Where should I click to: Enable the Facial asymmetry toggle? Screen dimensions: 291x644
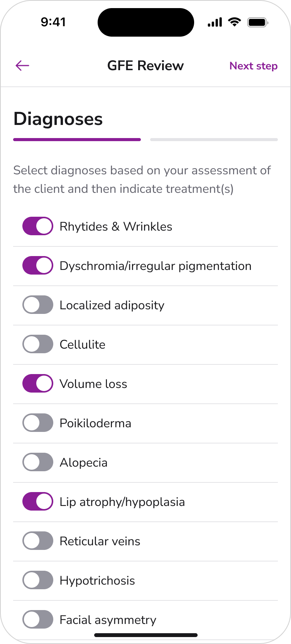coord(38,620)
